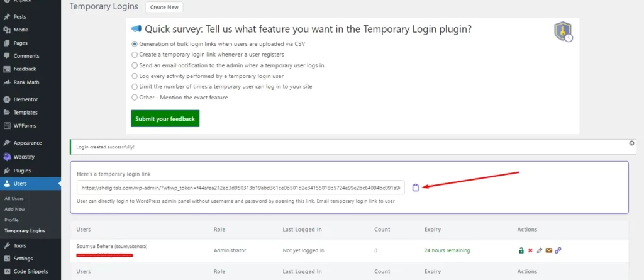Click the Rank Math chart icon

[6, 82]
